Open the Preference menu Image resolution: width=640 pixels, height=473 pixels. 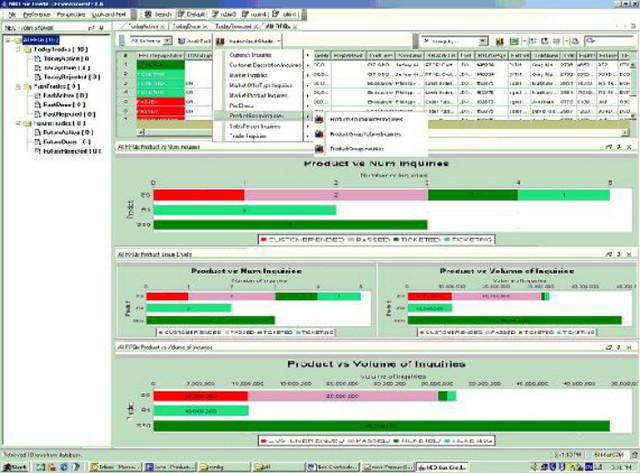coord(36,15)
